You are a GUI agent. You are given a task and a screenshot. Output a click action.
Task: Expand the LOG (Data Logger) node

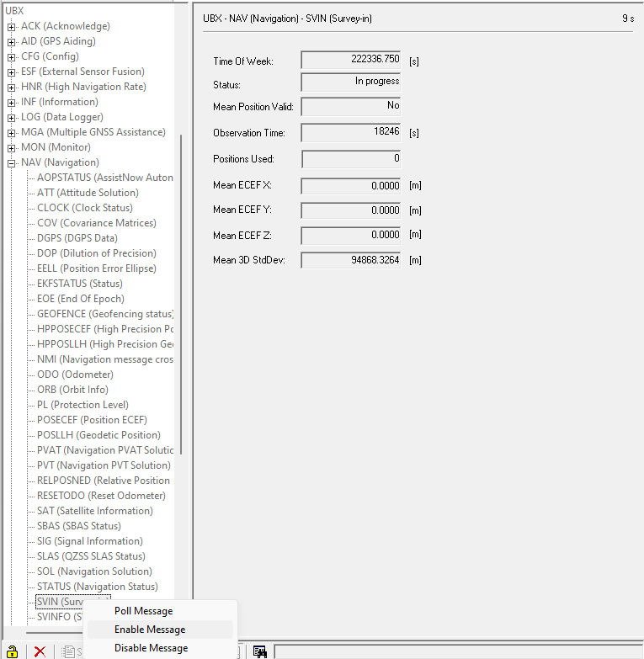click(12, 117)
